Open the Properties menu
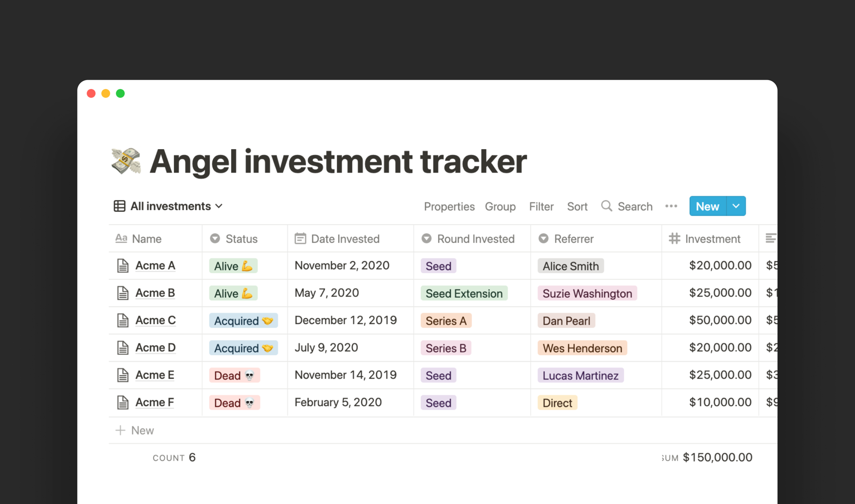 (x=449, y=207)
